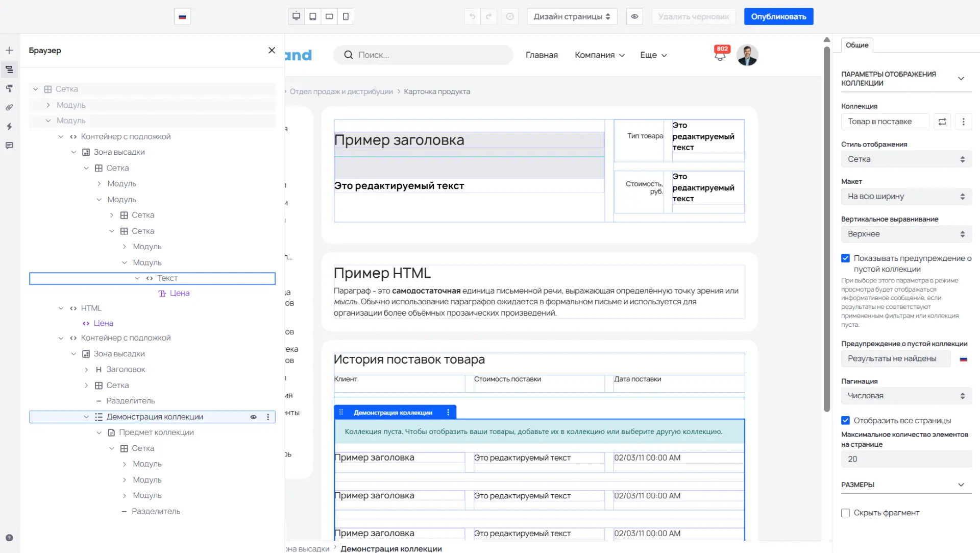Viewport: 980px width, 553px height.
Task: Open the Еще navigation menu
Action: tap(653, 55)
